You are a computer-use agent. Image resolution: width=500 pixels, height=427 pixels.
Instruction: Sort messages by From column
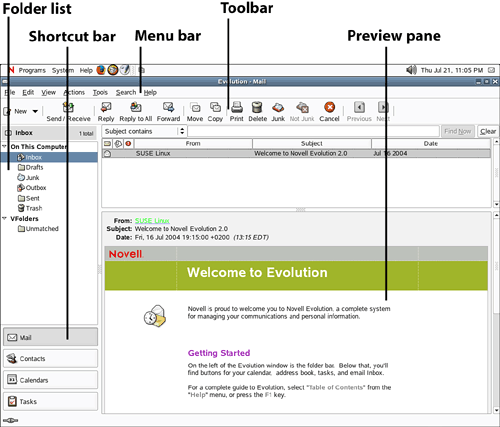point(193,144)
